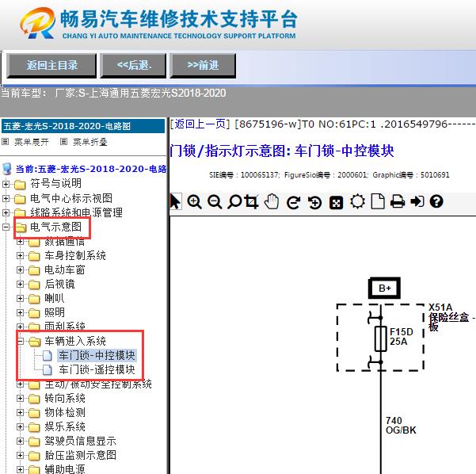Select the 车门锁-中控模块 tree item
The image size is (476, 474).
[x=97, y=355]
